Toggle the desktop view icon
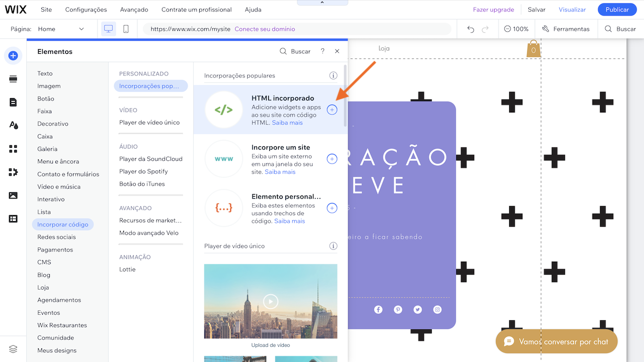The height and width of the screenshot is (362, 644). coord(108,29)
